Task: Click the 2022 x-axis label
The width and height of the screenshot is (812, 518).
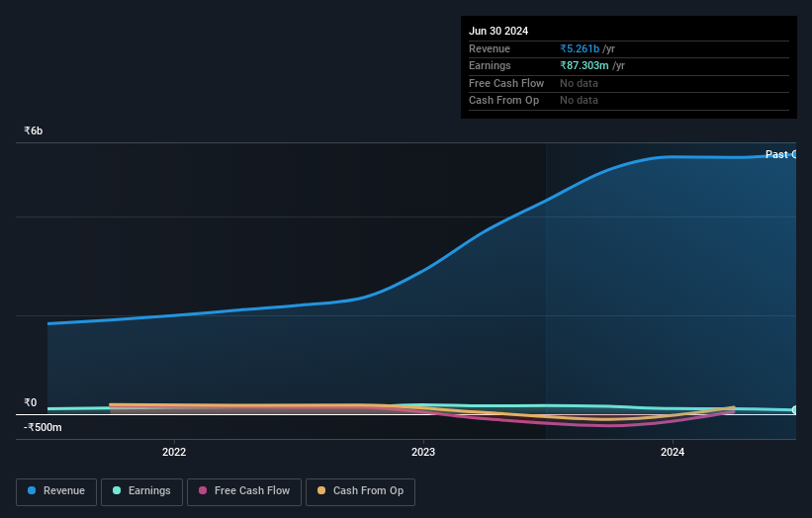Action: tap(174, 452)
